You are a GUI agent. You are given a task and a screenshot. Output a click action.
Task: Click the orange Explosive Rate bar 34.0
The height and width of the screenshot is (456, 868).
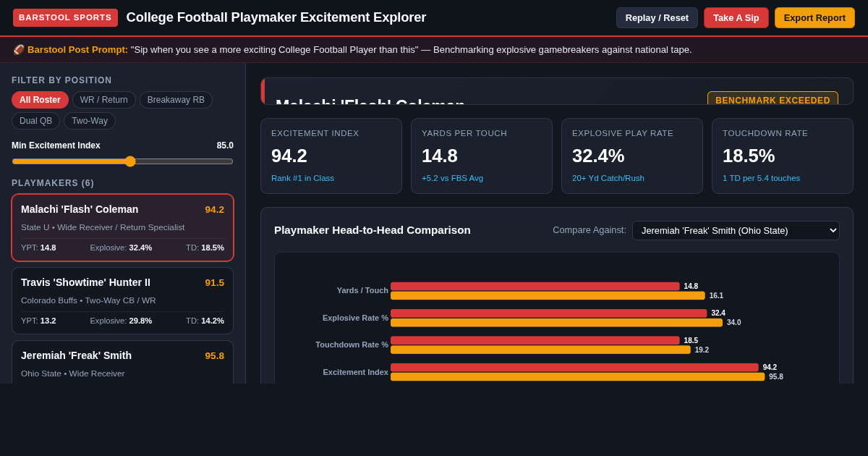point(556,323)
